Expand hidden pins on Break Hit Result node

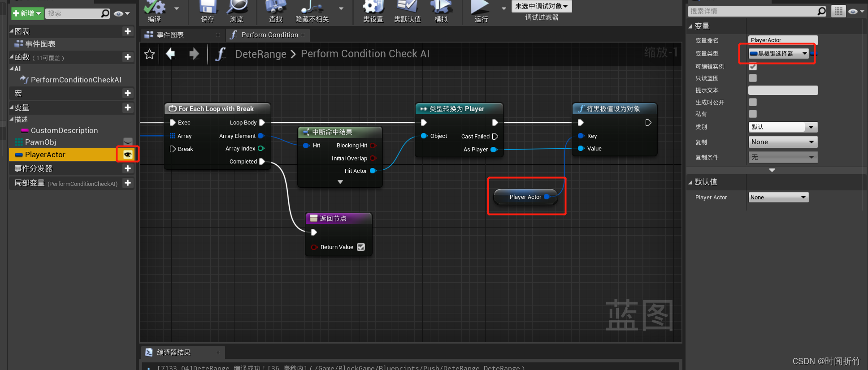coord(340,182)
